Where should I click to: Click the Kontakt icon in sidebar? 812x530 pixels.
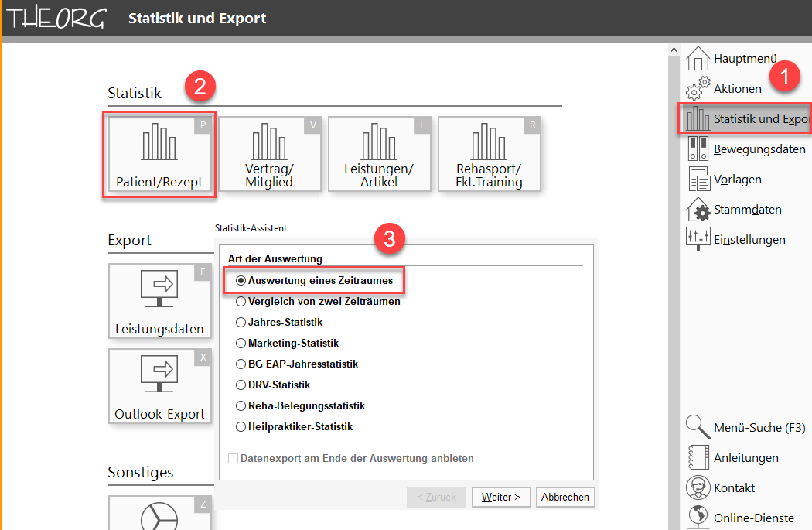pos(698,487)
